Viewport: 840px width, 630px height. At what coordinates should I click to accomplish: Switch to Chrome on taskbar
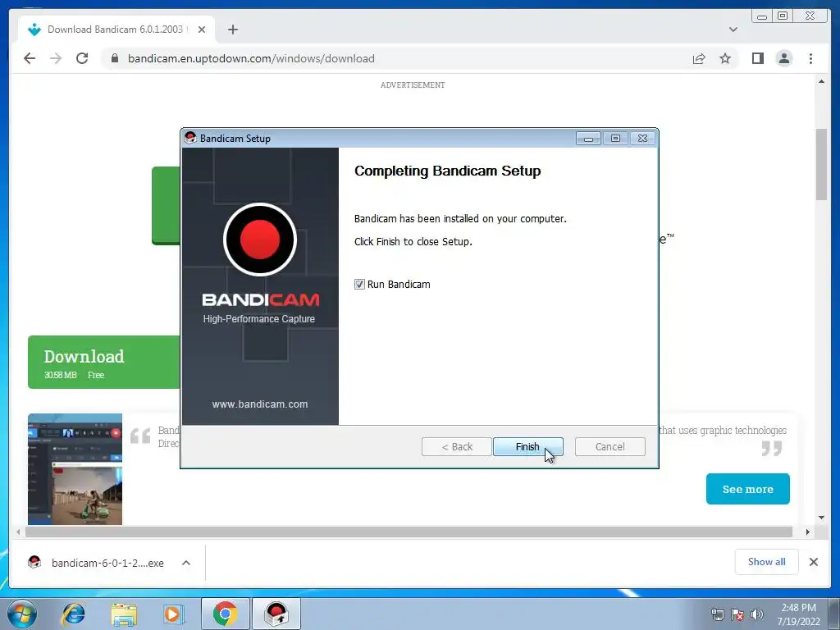[225, 614]
